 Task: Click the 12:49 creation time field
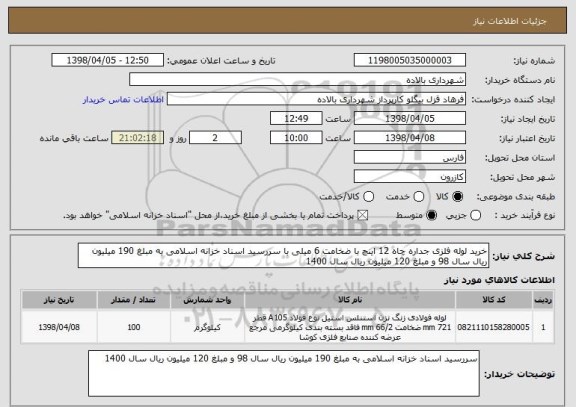tap(296, 118)
